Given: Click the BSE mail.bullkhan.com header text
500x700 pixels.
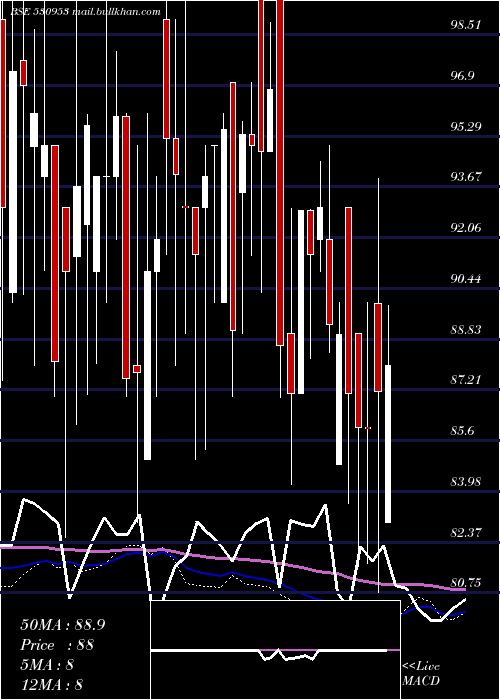Looking at the screenshot, I should click(85, 12).
